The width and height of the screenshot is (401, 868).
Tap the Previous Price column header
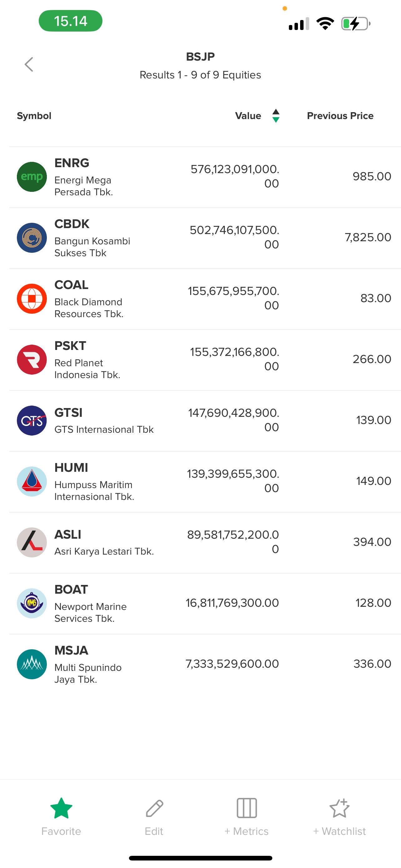(x=340, y=116)
